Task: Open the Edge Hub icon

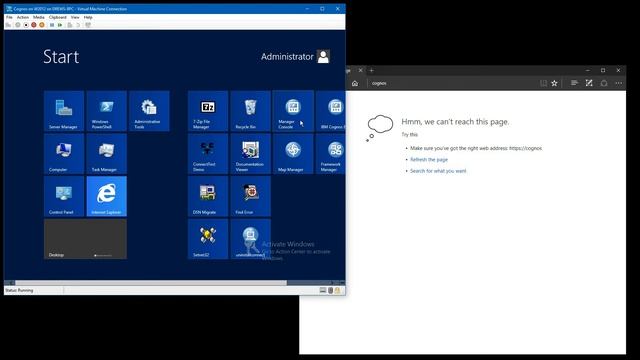Action: pos(574,83)
